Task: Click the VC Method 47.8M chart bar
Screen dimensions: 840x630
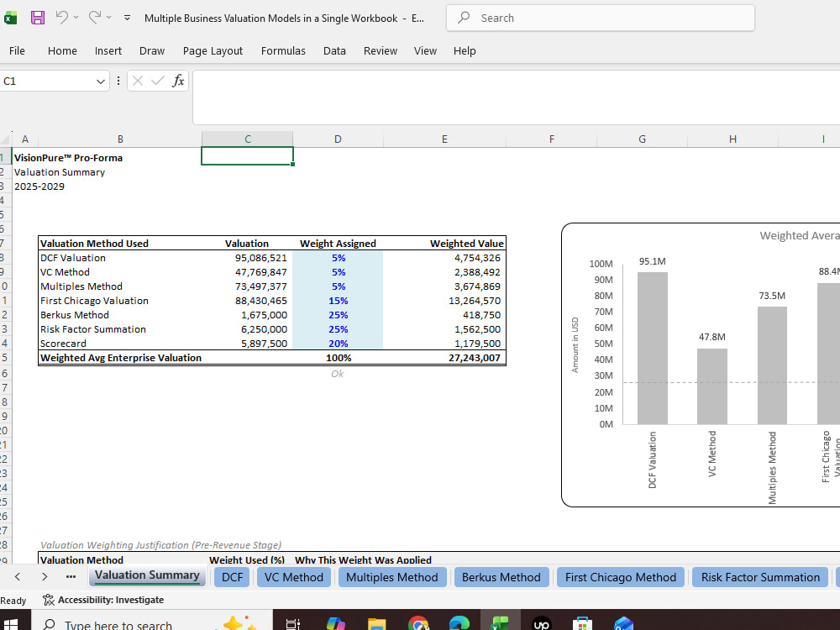Action: coord(712,386)
